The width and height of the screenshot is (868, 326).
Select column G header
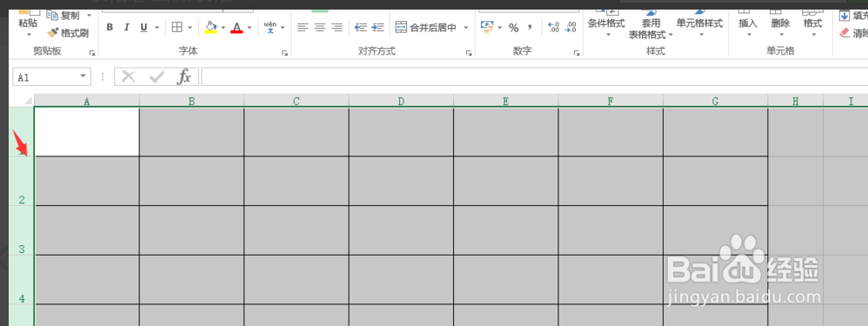[715, 100]
